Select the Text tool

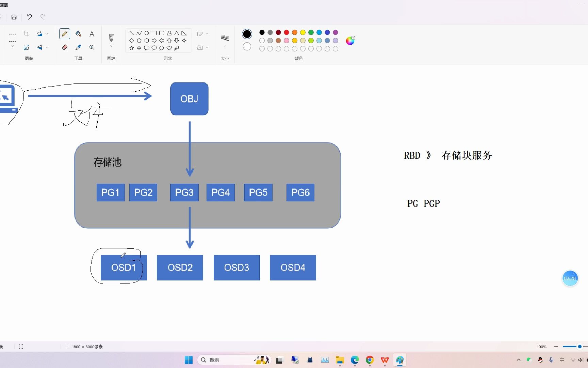[x=92, y=34]
